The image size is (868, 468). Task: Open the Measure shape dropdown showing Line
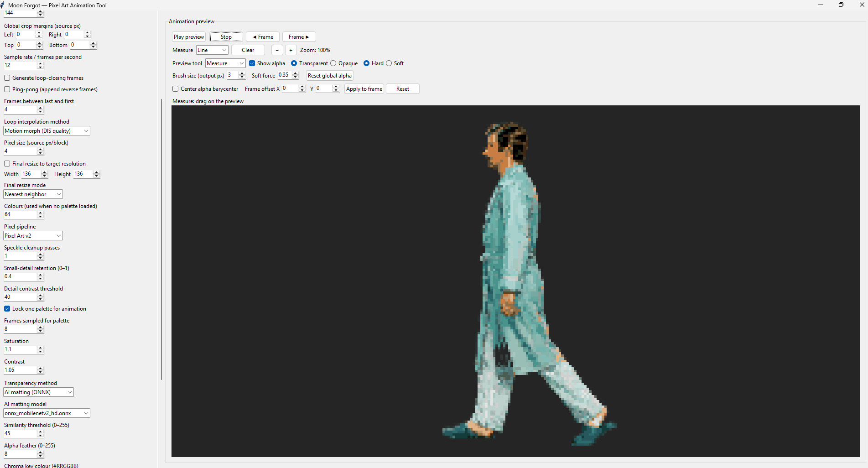pyautogui.click(x=212, y=50)
